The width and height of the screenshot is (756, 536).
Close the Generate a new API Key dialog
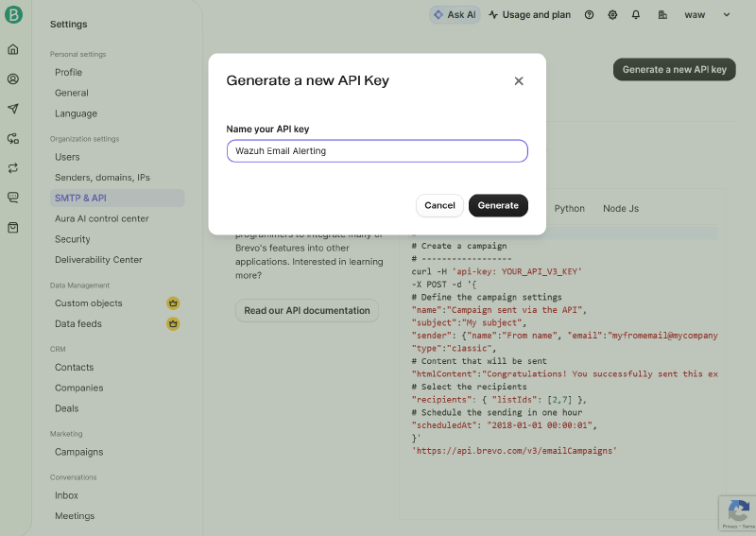click(519, 81)
